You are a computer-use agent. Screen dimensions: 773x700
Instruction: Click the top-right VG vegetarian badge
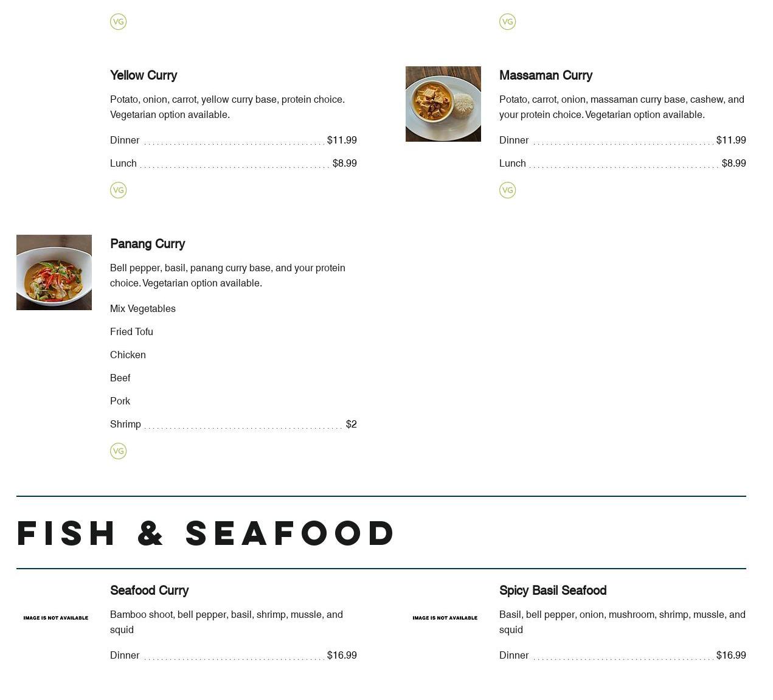507,22
